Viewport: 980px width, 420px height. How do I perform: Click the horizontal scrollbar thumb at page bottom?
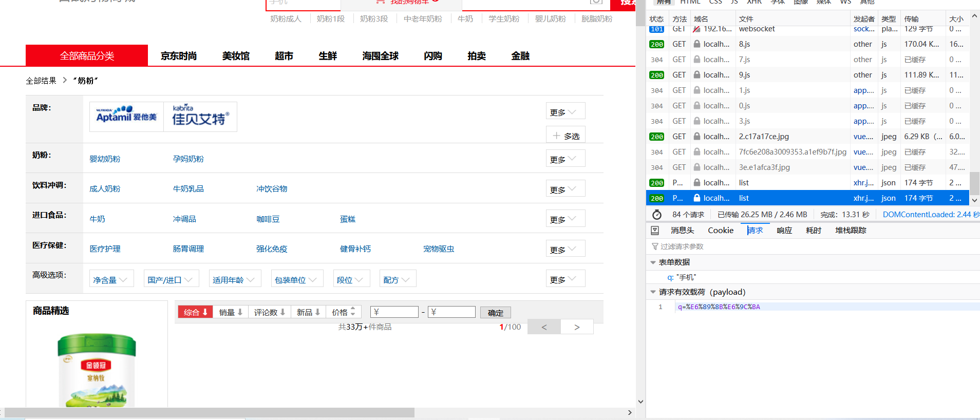point(210,412)
